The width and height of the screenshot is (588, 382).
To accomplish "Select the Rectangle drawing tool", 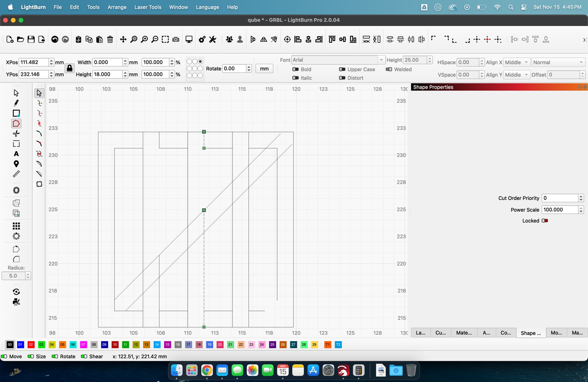I will (x=16, y=113).
